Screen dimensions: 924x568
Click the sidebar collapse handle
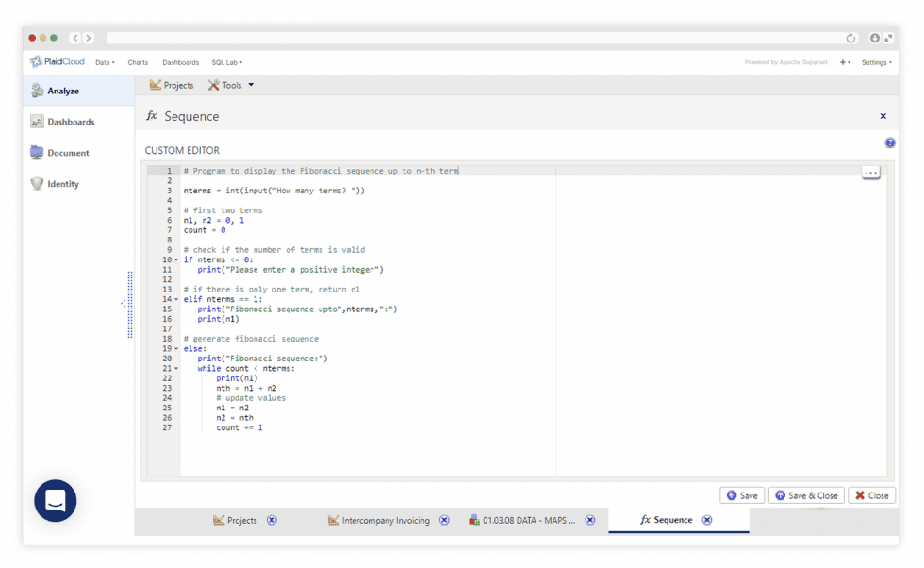tap(129, 305)
